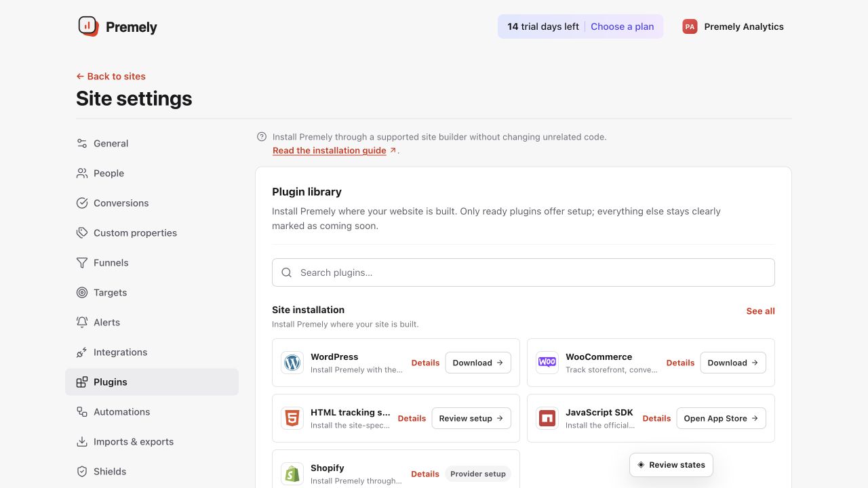This screenshot has height=488, width=868.
Task: Download the WooCommerce plugin
Action: 733,363
